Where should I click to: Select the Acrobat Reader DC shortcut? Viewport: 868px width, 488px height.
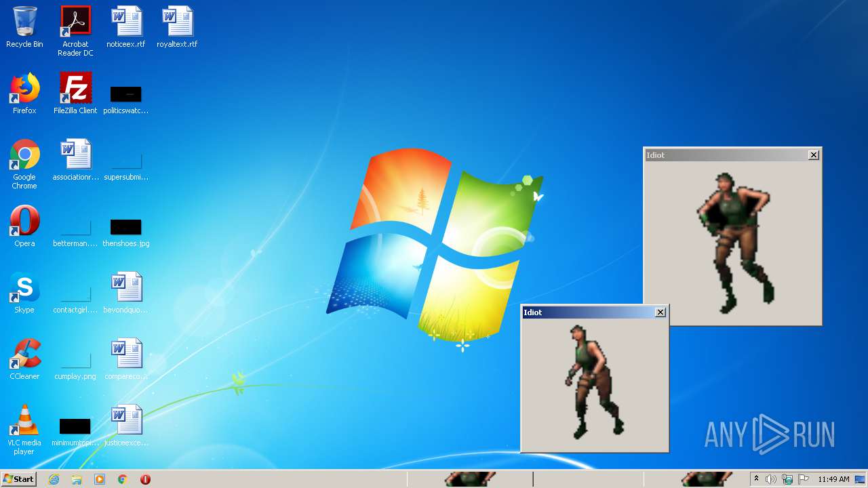point(75,31)
